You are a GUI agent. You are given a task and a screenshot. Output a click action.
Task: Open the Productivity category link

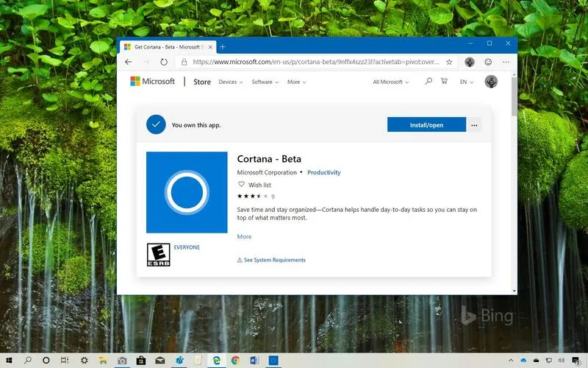(x=323, y=172)
